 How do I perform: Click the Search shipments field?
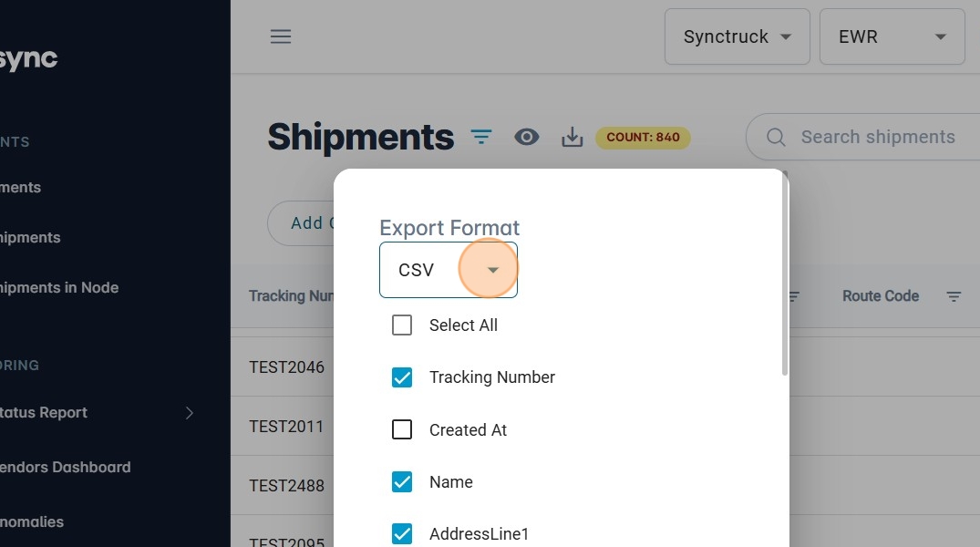click(877, 137)
